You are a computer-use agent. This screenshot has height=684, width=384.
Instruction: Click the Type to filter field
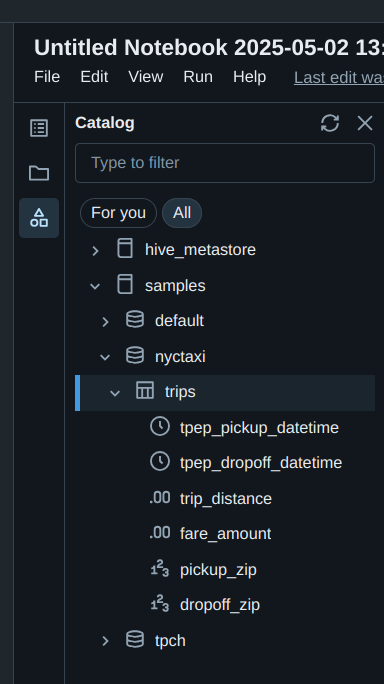click(x=225, y=163)
